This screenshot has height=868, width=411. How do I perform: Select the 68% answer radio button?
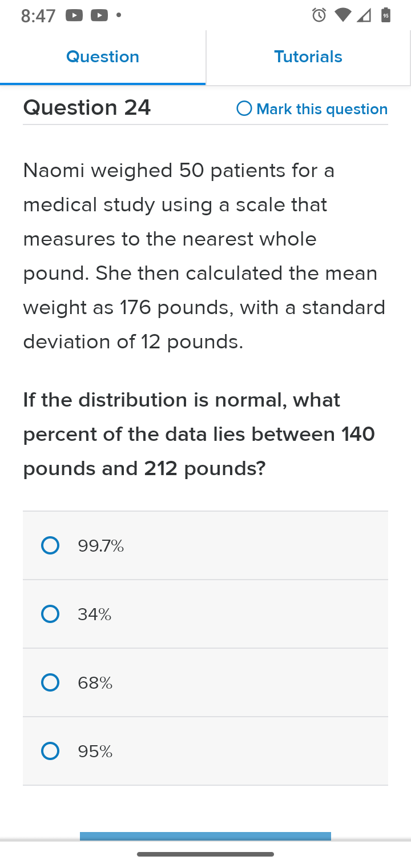coord(50,682)
